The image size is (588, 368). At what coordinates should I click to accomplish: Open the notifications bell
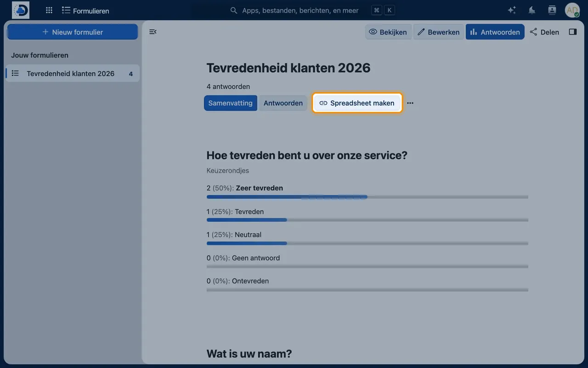click(x=532, y=10)
